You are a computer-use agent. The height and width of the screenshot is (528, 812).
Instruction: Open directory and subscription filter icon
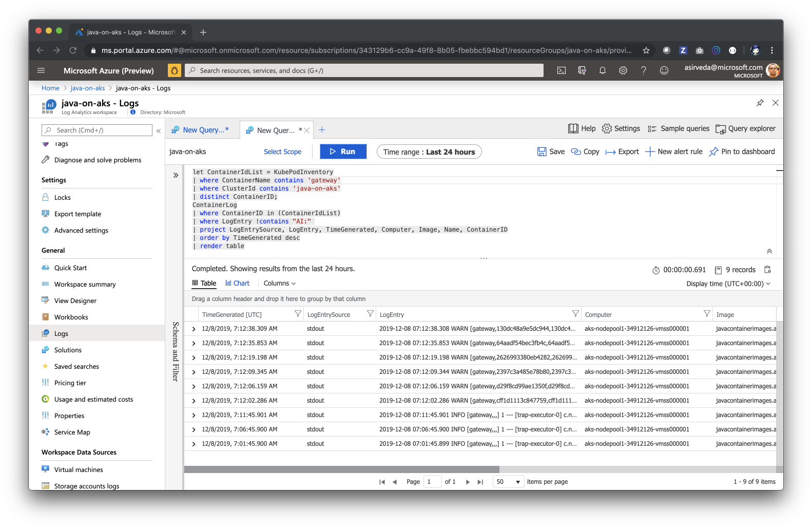coord(582,70)
